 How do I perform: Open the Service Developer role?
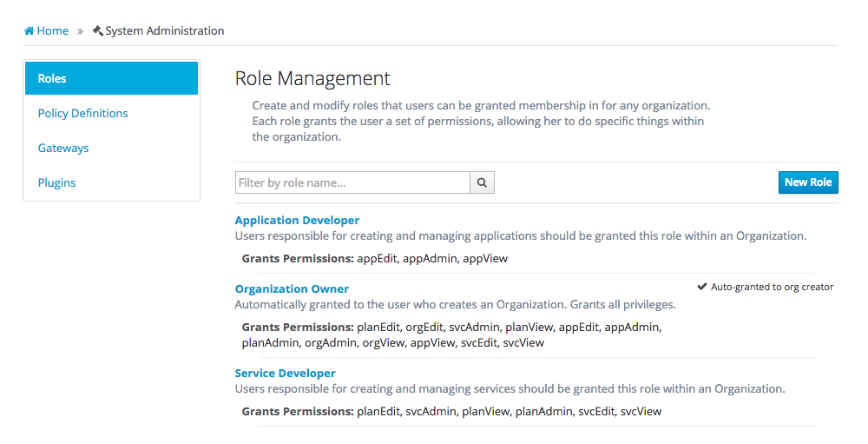(285, 374)
